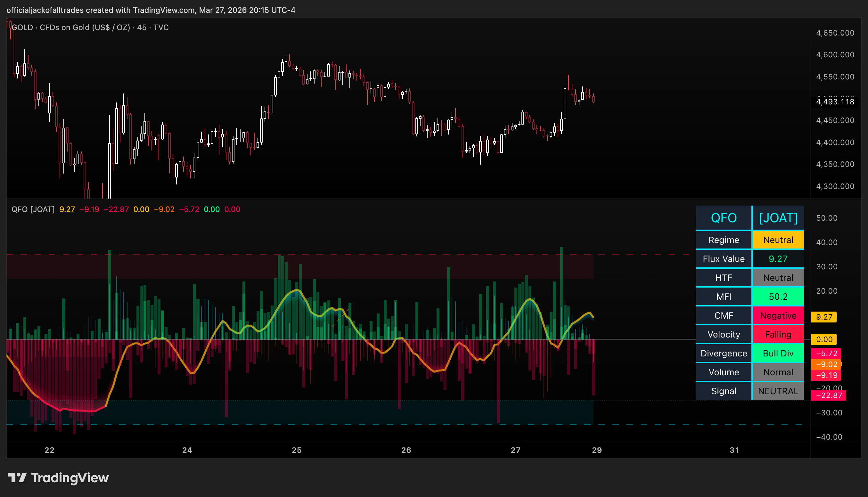Screen dimensions: 868x497
Task: Click the MFI row label
Action: tap(724, 297)
